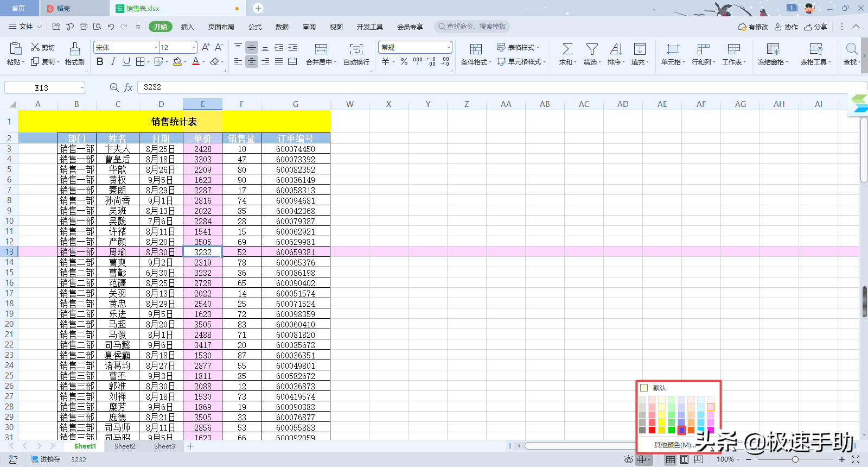Click the Undo arrow icon
The height and width of the screenshot is (467, 868).
pos(111,26)
